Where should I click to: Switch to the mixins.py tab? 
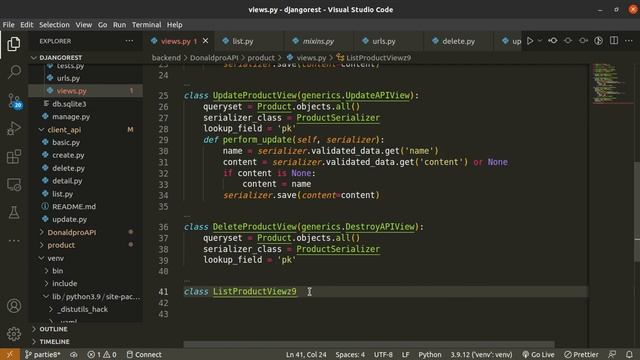pos(318,41)
